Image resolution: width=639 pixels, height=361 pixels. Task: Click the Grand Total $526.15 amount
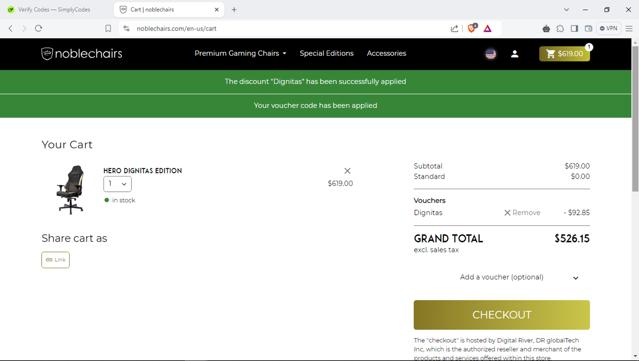572,239
